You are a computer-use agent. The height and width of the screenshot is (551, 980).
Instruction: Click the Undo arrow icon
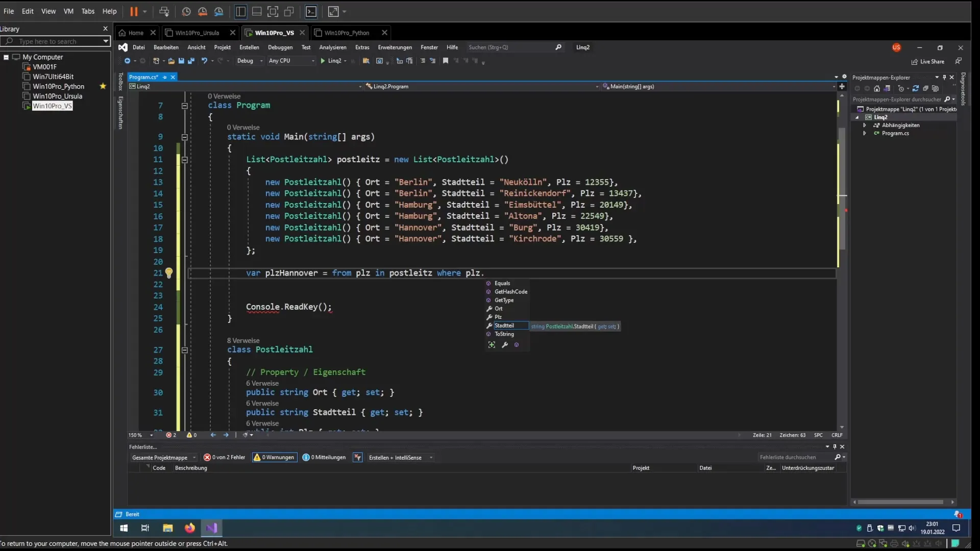(x=204, y=61)
